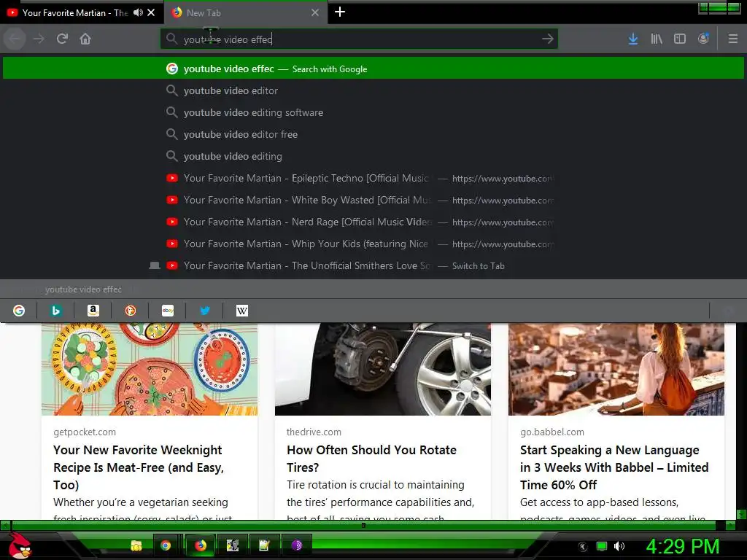Image resolution: width=747 pixels, height=560 pixels.
Task: Open the Downloads panel
Action: click(632, 39)
